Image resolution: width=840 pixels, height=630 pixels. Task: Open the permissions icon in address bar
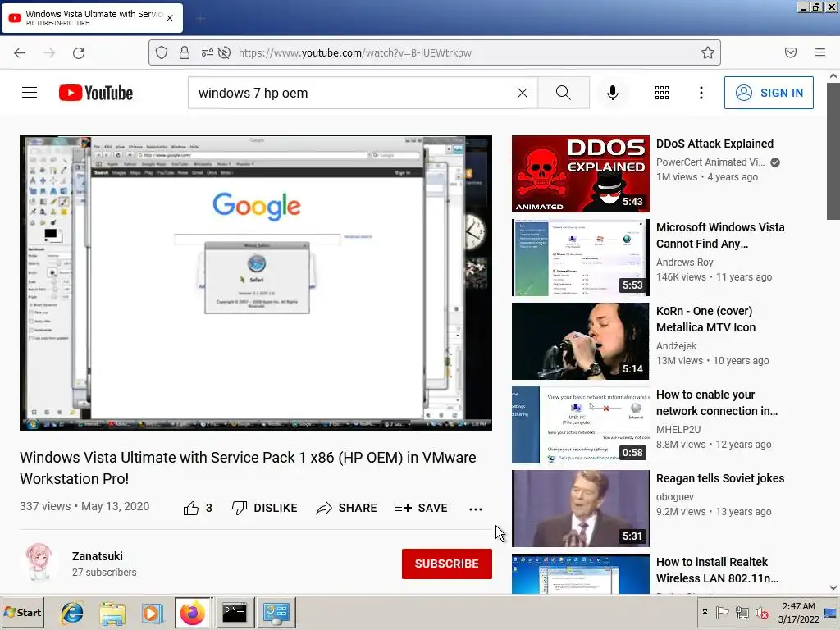tap(208, 52)
